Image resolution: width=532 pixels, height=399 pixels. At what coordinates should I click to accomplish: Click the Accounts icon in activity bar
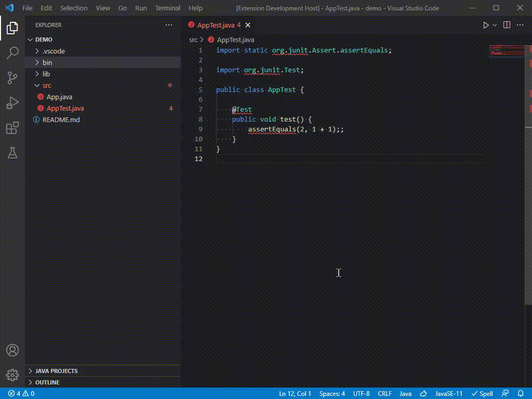12,349
